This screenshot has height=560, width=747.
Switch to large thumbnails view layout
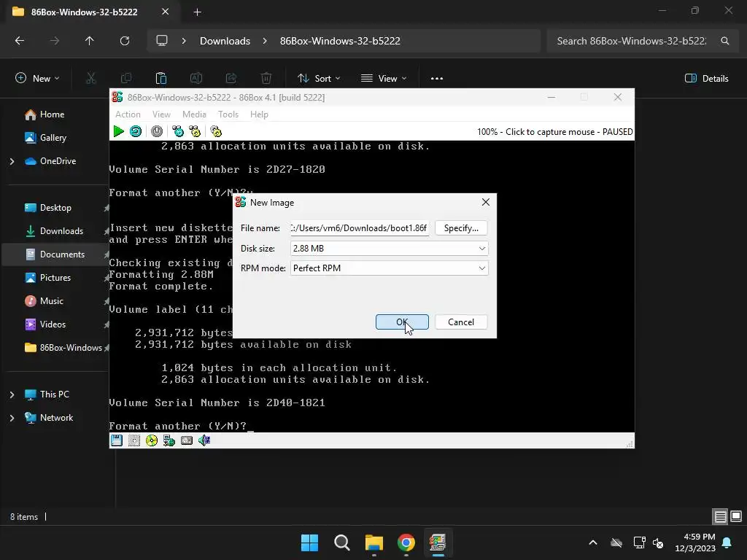point(736,517)
